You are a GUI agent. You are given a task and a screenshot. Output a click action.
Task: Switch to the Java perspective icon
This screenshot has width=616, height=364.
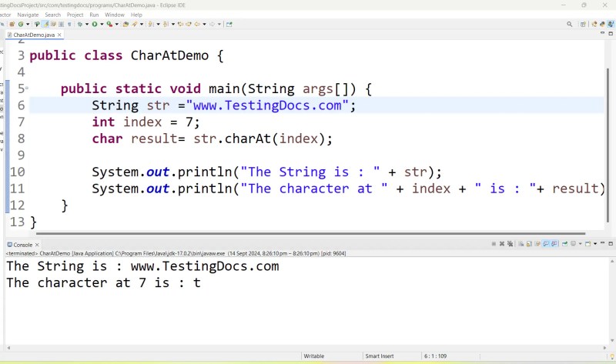point(611,25)
